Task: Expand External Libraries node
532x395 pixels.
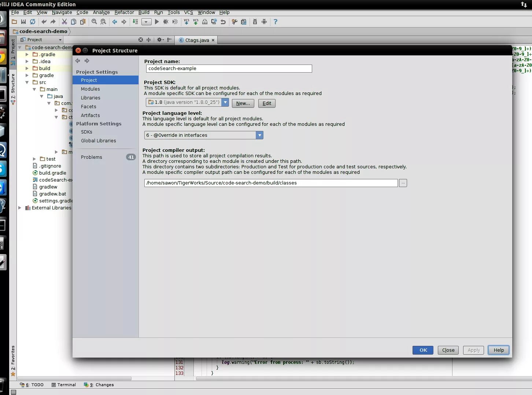Action: (x=20, y=208)
